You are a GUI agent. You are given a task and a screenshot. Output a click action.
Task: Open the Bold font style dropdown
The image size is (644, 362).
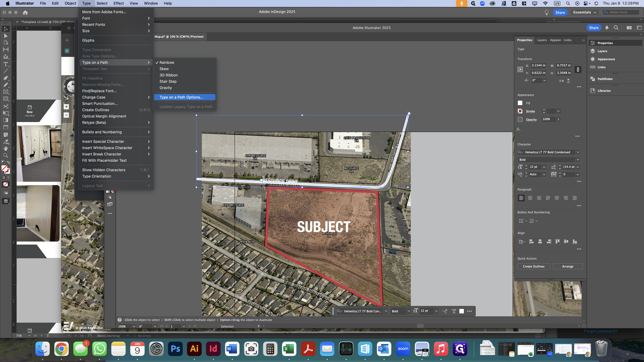(x=578, y=160)
